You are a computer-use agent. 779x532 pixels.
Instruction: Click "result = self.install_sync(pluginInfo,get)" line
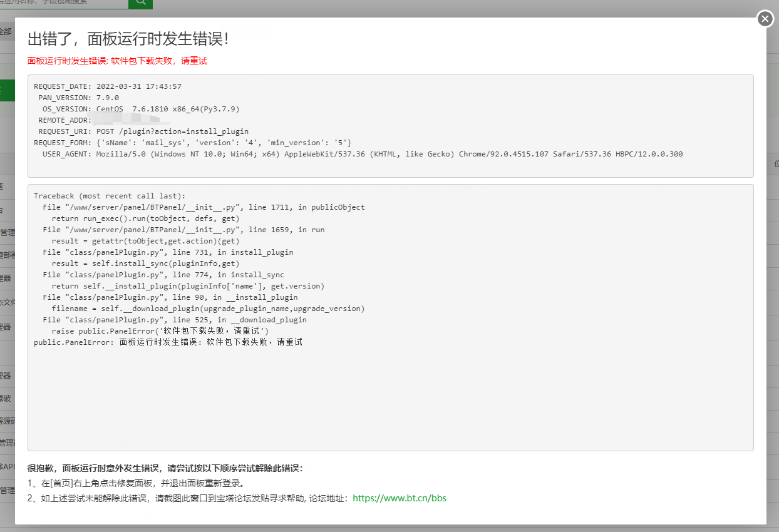click(145, 263)
